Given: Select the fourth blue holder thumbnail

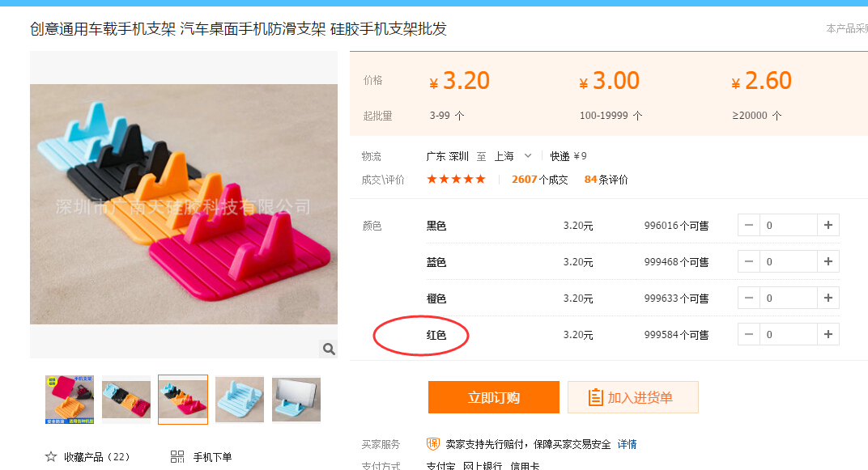Looking at the screenshot, I should click(240, 400).
